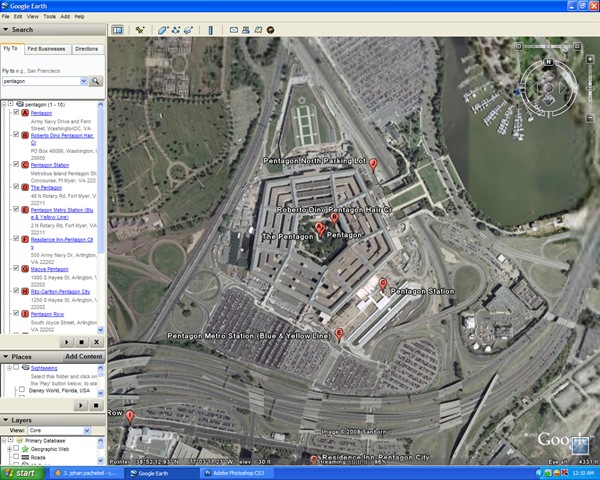Play the Places tour
This screenshot has height=480, width=600.
click(x=81, y=405)
